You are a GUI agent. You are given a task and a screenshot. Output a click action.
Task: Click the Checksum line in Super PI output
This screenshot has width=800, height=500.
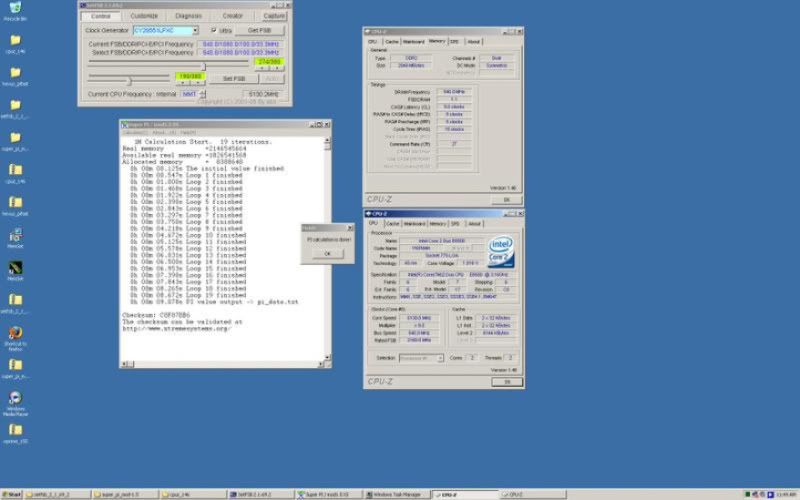click(x=156, y=315)
